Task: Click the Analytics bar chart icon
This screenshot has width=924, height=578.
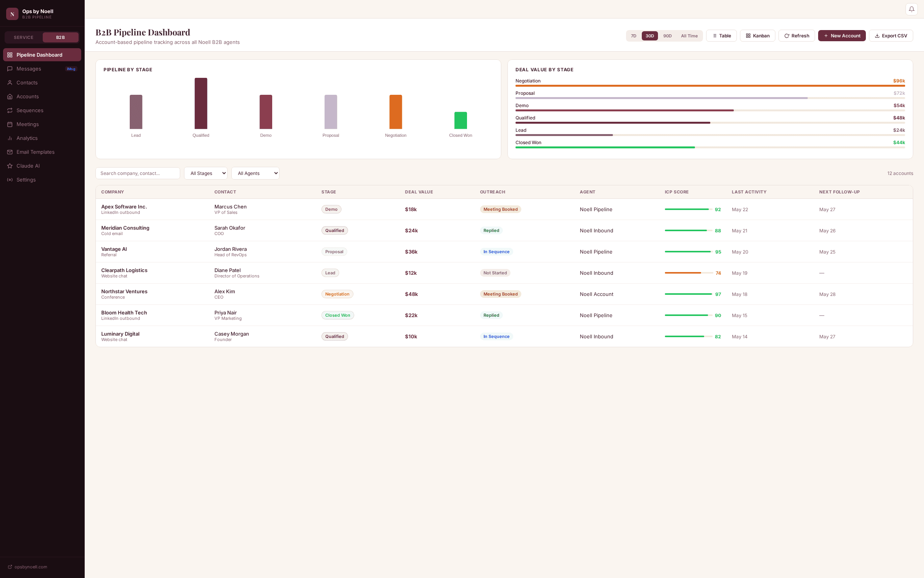Action: 10,138
